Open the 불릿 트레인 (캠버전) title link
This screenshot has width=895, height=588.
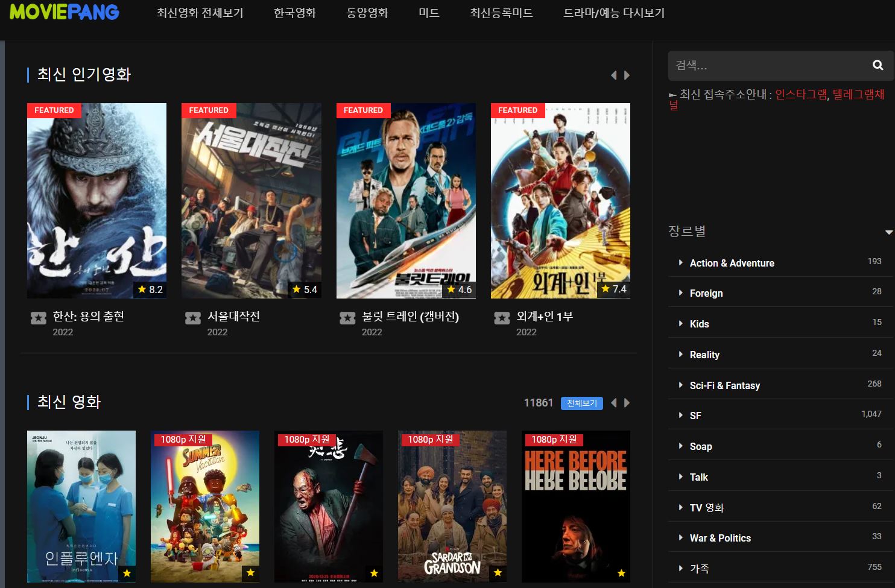[x=410, y=316]
